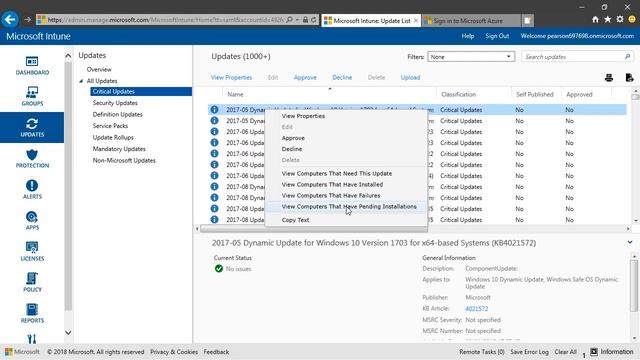640x360 pixels.
Task: Open the Policy section icon
Action: [x=32, y=279]
